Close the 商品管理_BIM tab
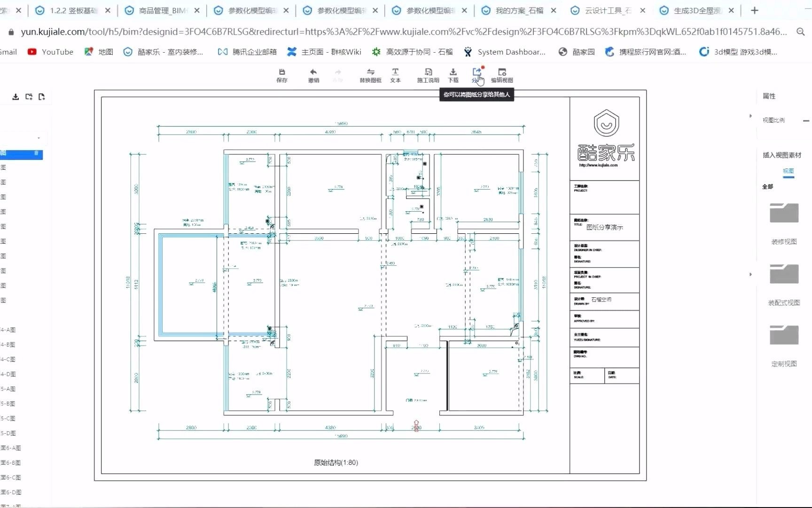Screen dimensions: 812x508 (197, 10)
